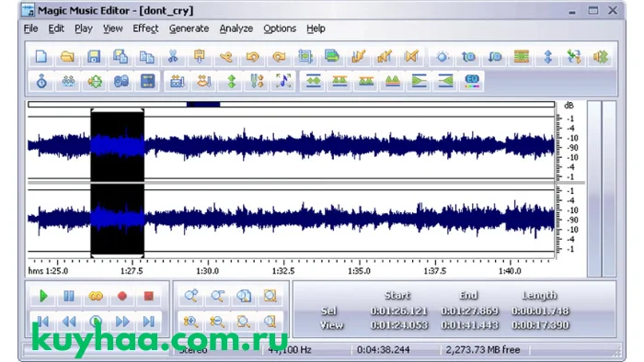
Task: Click the tuning forks icon
Action: coord(257,81)
